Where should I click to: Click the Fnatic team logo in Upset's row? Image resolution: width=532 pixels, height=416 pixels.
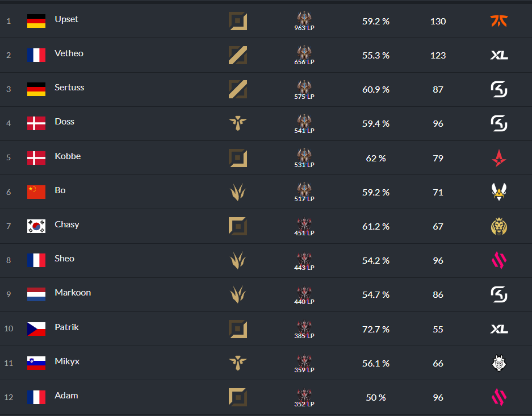coord(499,20)
